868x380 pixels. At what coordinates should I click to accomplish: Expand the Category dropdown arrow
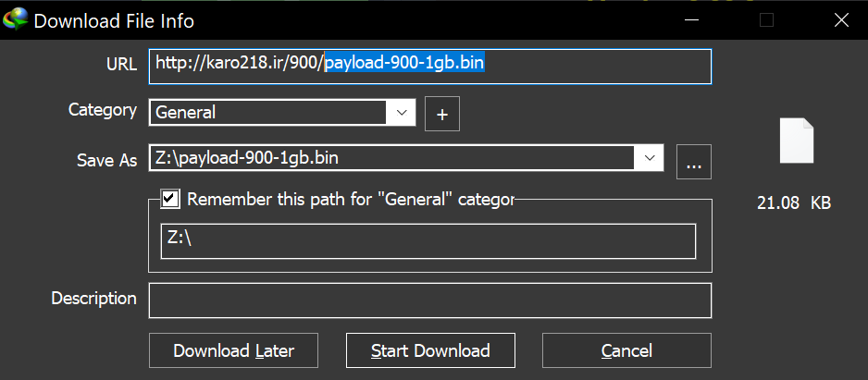pos(402,113)
